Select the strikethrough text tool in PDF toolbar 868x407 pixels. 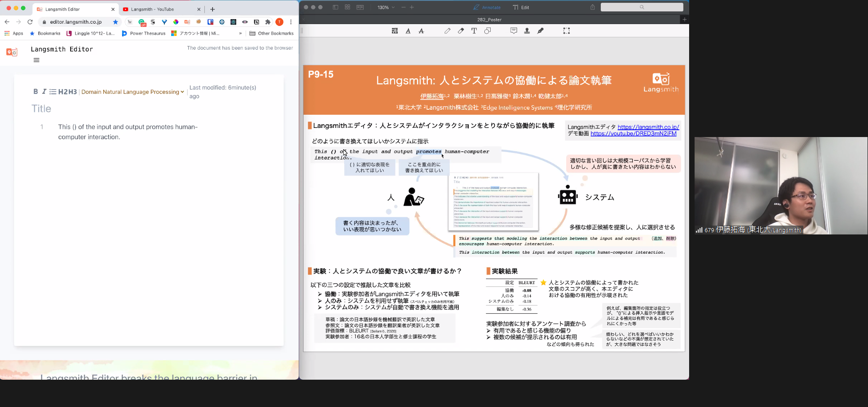[x=421, y=31]
